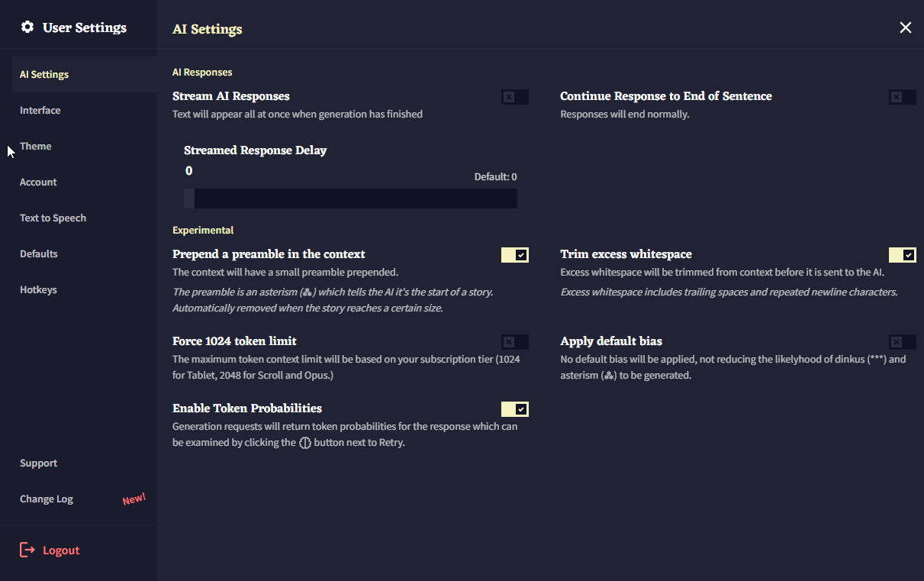
Task: Toggle Apply default bias on
Action: point(902,342)
